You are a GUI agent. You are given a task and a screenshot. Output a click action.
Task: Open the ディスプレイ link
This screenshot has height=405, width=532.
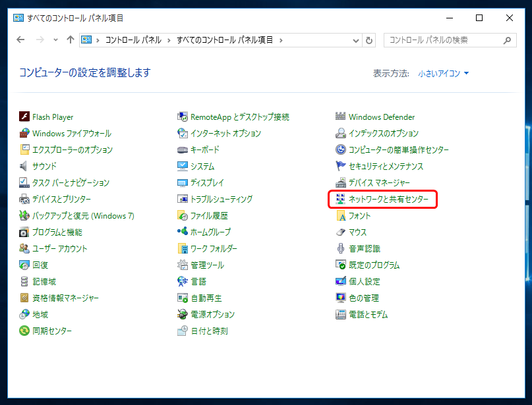207,182
